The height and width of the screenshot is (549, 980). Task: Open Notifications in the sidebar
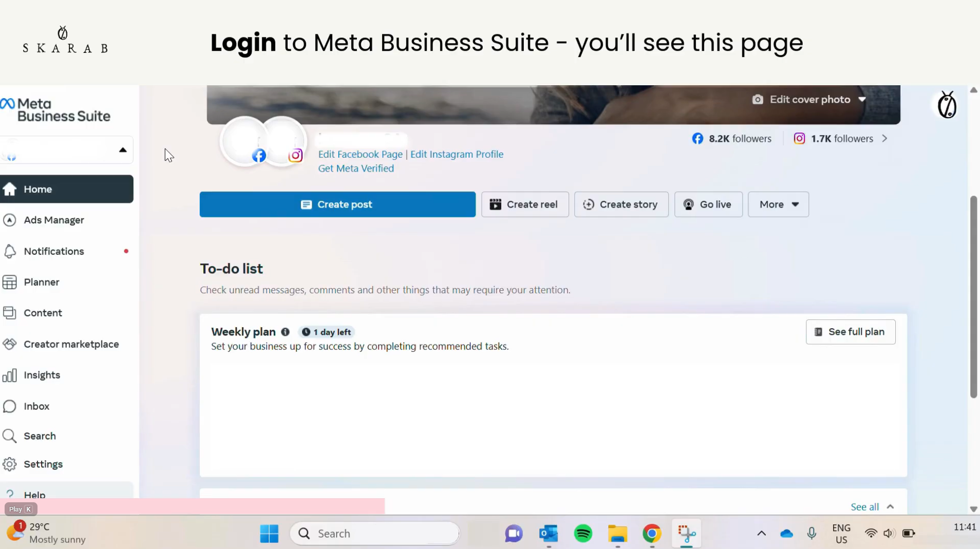[x=54, y=251]
